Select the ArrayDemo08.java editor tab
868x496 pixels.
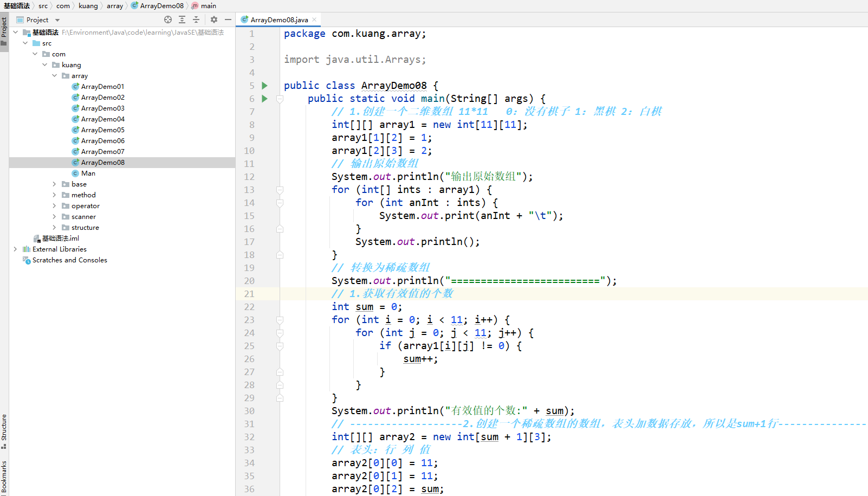point(280,20)
